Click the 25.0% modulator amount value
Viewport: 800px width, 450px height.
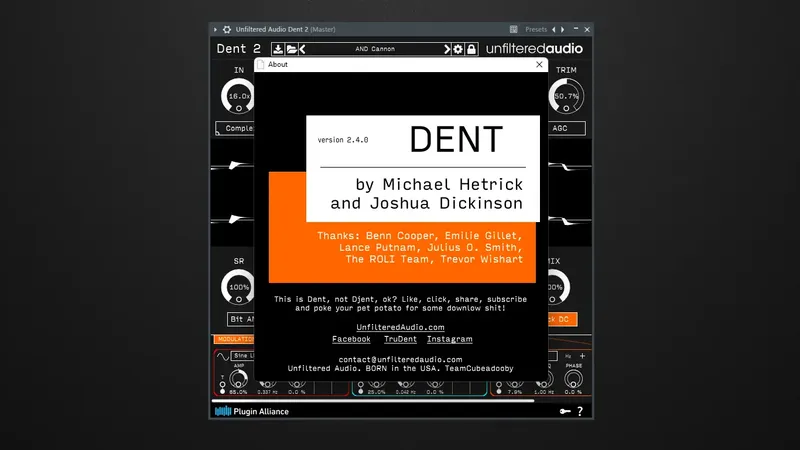click(x=377, y=392)
